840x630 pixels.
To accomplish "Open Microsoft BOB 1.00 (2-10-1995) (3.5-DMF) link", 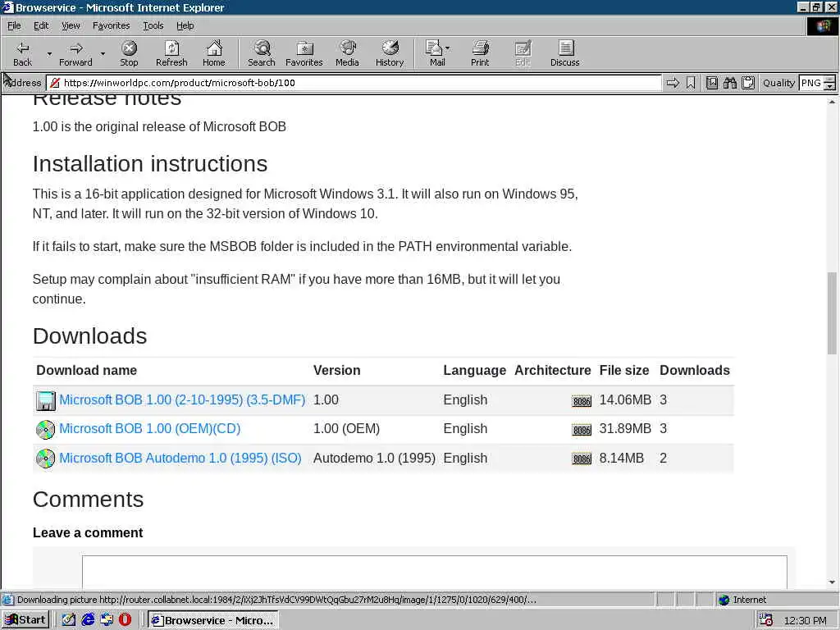I will click(x=182, y=400).
